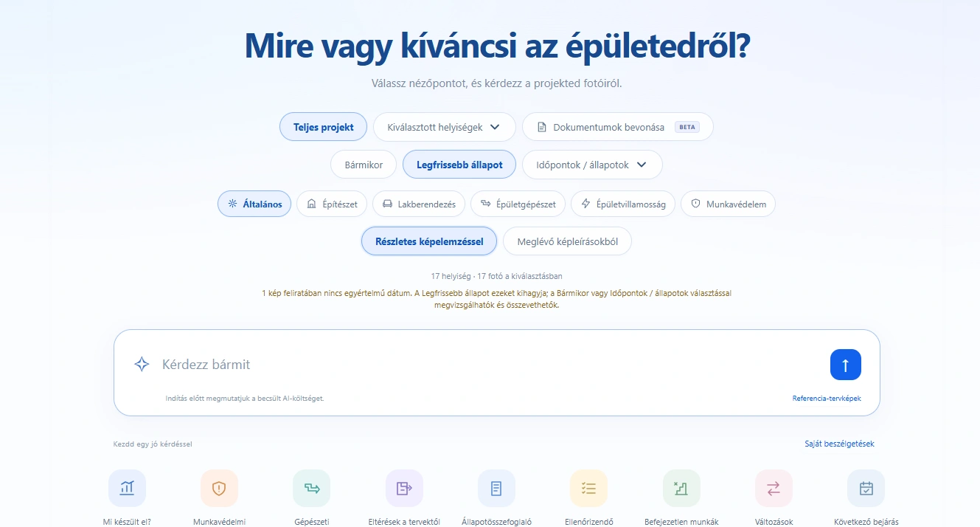The width and height of the screenshot is (980, 527).
Task: Click the chevron on Kiválasztott helyiségek
Action: point(495,127)
